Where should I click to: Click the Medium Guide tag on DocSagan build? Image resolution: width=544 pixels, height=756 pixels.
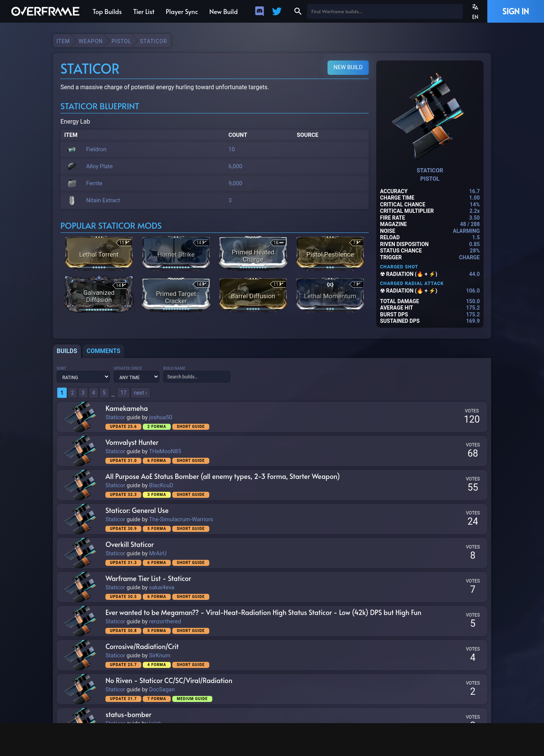(x=192, y=699)
